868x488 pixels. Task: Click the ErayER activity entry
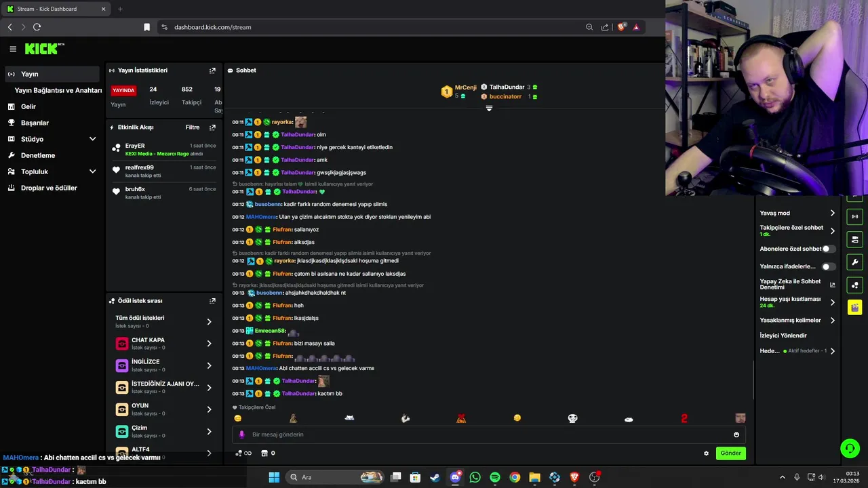tap(164, 150)
